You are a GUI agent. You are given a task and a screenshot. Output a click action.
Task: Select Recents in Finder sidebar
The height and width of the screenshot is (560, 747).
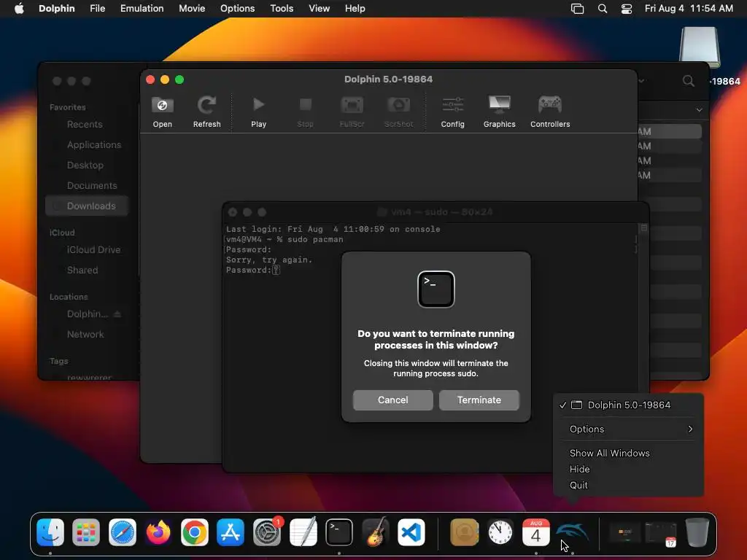(85, 124)
